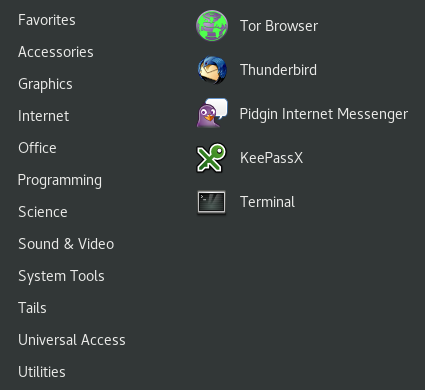Screen dimensions: 425x390
Task: Click the Tor Browser globe icon
Action: (x=212, y=26)
